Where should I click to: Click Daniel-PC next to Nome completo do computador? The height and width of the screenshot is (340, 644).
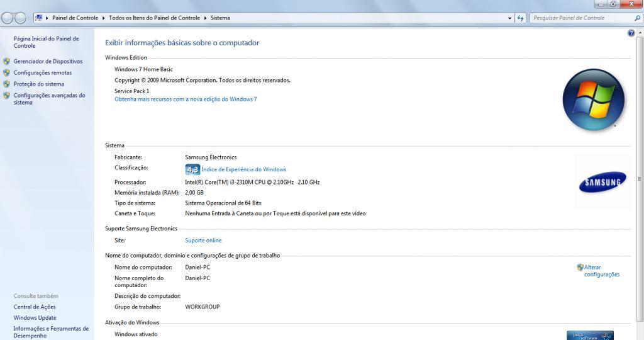pos(197,278)
